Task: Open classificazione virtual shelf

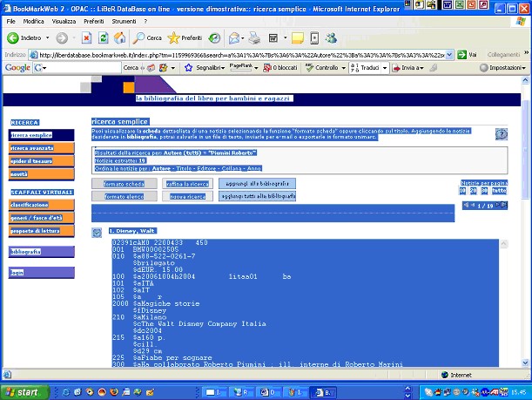Action: click(x=42, y=205)
